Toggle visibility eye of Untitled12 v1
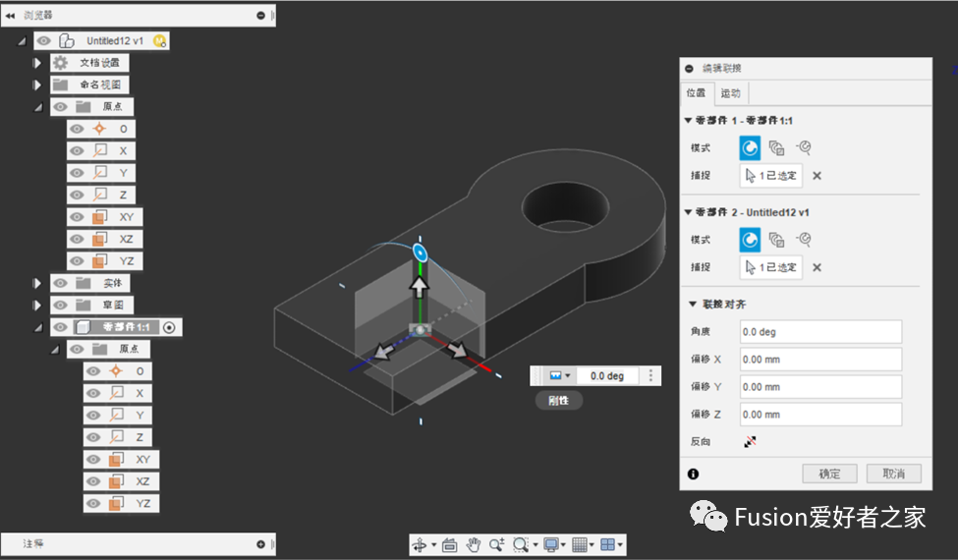The width and height of the screenshot is (958, 560). pyautogui.click(x=43, y=41)
